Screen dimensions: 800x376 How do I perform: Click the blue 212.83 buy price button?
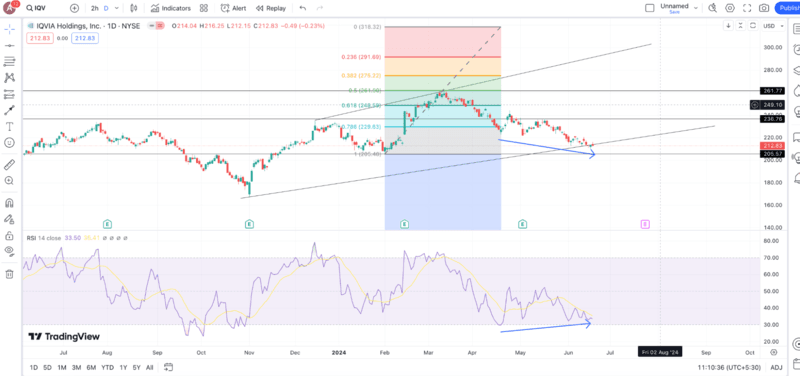tap(85, 38)
